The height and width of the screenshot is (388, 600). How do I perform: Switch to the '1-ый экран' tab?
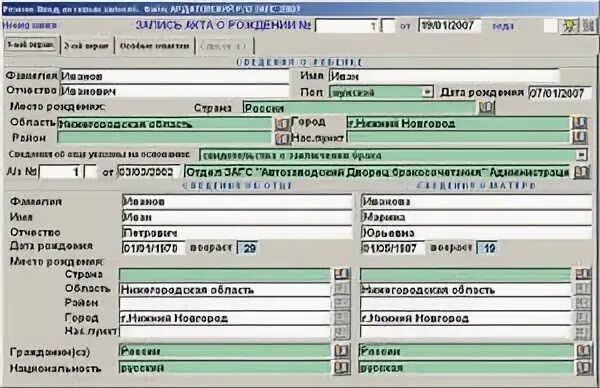(x=31, y=45)
